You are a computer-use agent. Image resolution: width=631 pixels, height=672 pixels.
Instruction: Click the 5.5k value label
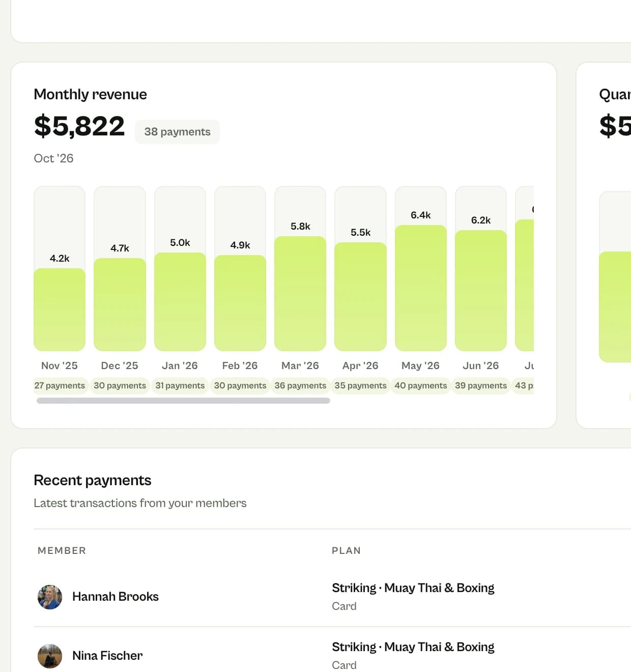(360, 232)
